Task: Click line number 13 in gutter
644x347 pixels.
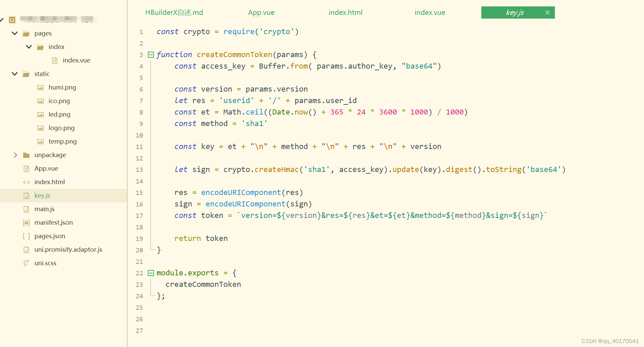Action: click(139, 170)
